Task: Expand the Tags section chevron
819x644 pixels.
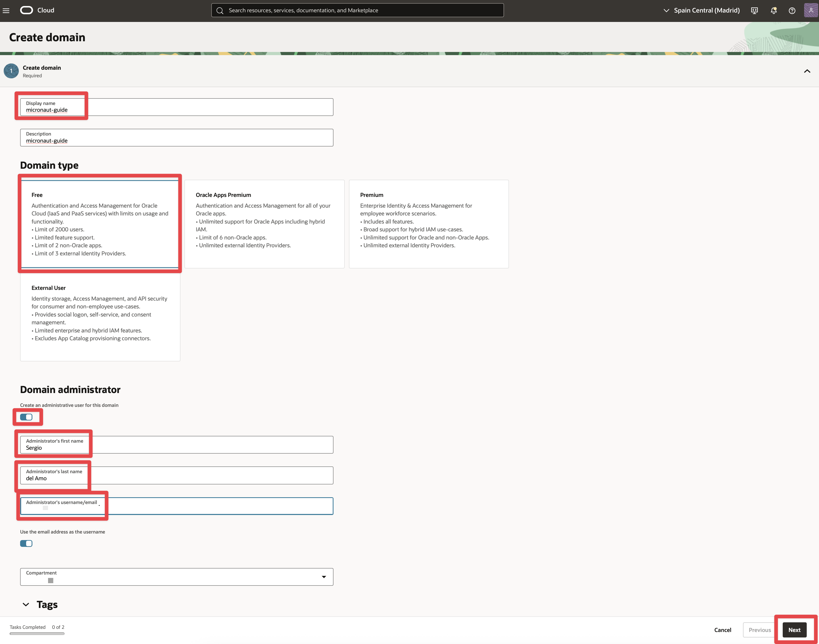Action: coord(26,604)
